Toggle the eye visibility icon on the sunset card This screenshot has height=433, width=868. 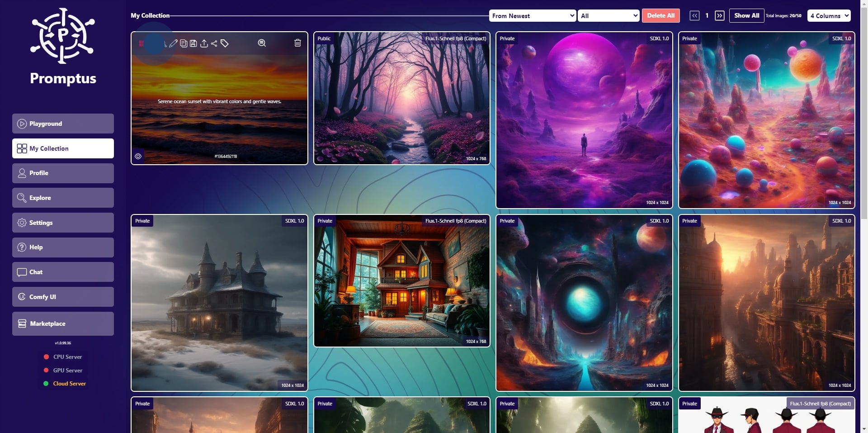point(138,157)
